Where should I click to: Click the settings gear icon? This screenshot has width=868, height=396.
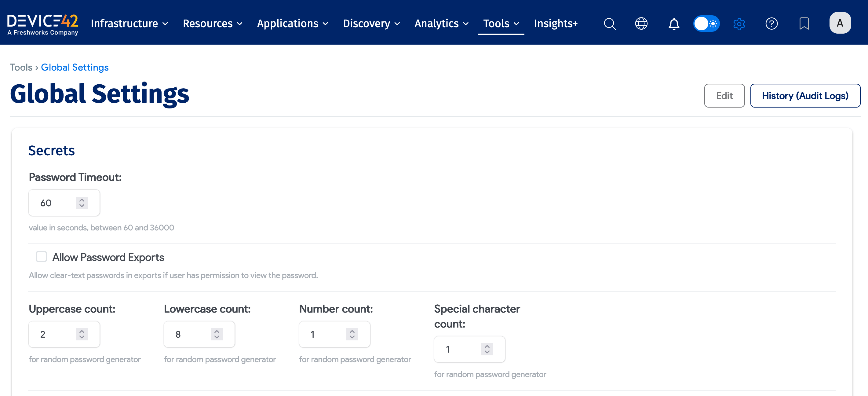pyautogui.click(x=739, y=24)
